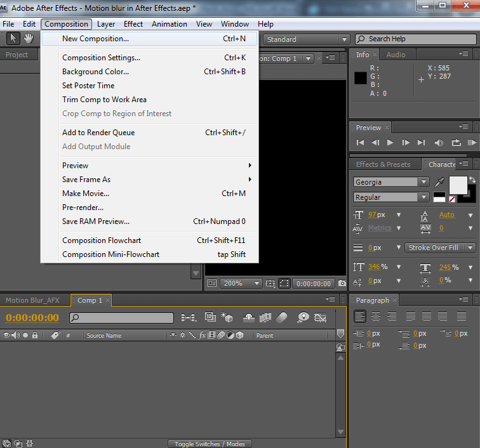Switch to the Effects & Presets tab
The height and width of the screenshot is (448, 480).
383,164
